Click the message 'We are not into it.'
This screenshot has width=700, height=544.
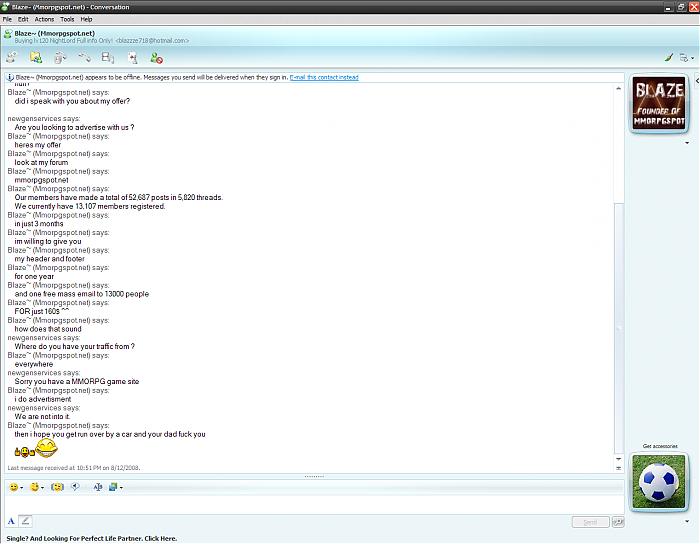(x=42, y=416)
